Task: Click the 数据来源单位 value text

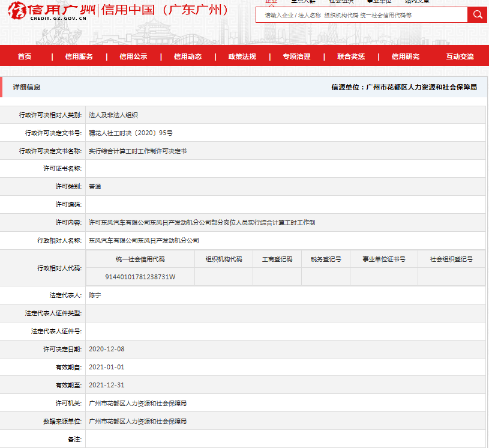Action: coord(137,422)
